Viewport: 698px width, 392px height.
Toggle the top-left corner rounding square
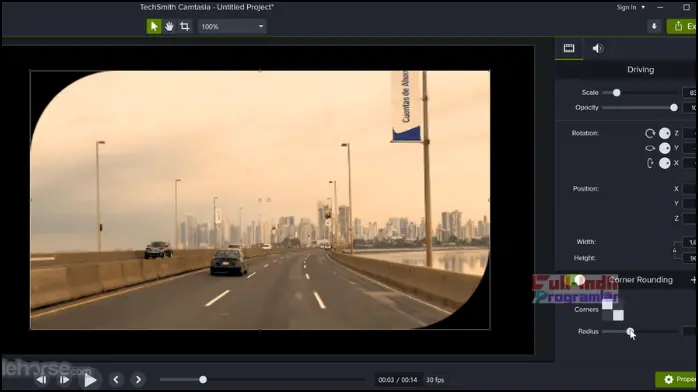(x=608, y=304)
